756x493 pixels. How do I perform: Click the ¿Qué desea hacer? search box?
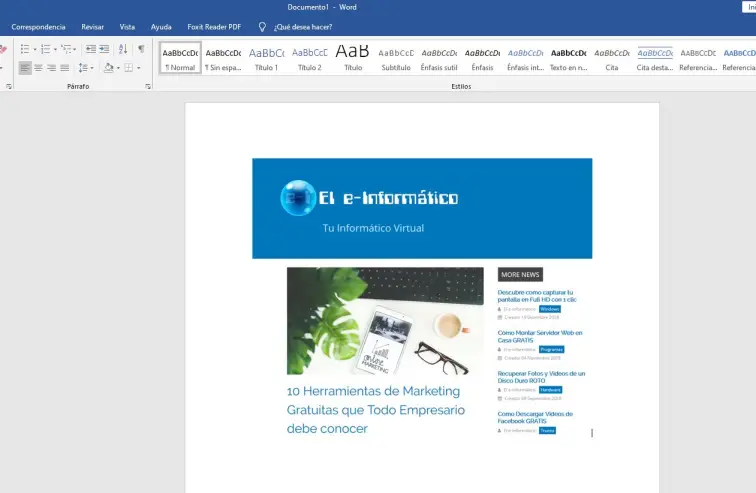(303, 27)
